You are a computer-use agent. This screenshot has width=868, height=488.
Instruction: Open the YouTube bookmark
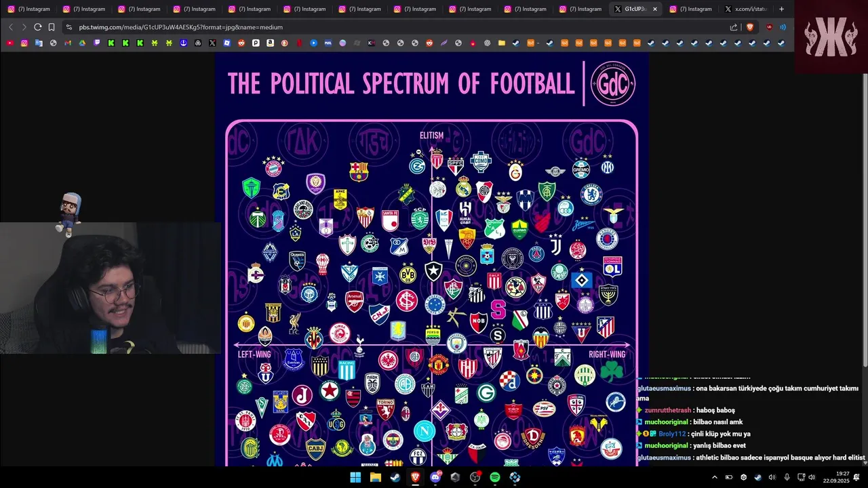click(x=10, y=43)
